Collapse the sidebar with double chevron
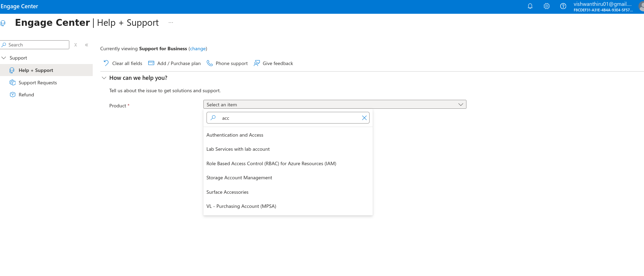The width and height of the screenshot is (644, 276). (x=87, y=45)
